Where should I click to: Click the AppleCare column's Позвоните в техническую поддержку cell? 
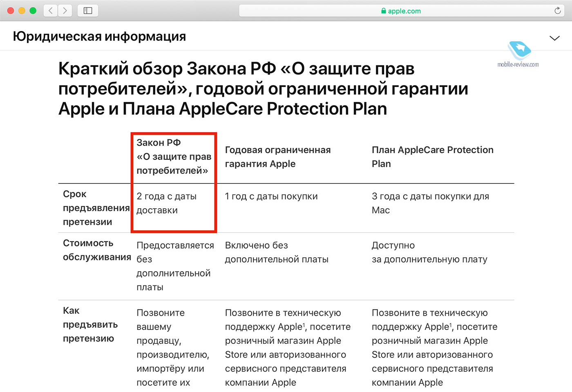[x=434, y=348]
